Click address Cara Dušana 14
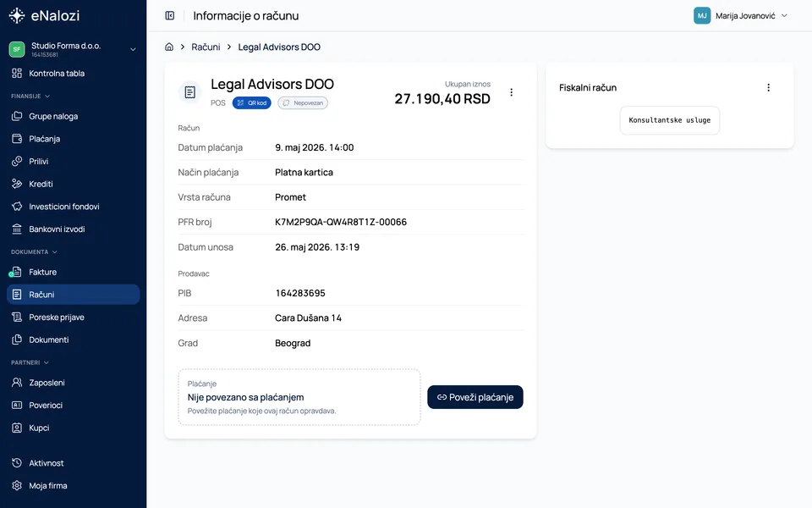Screen dimensions: 812x508 click(x=308, y=317)
